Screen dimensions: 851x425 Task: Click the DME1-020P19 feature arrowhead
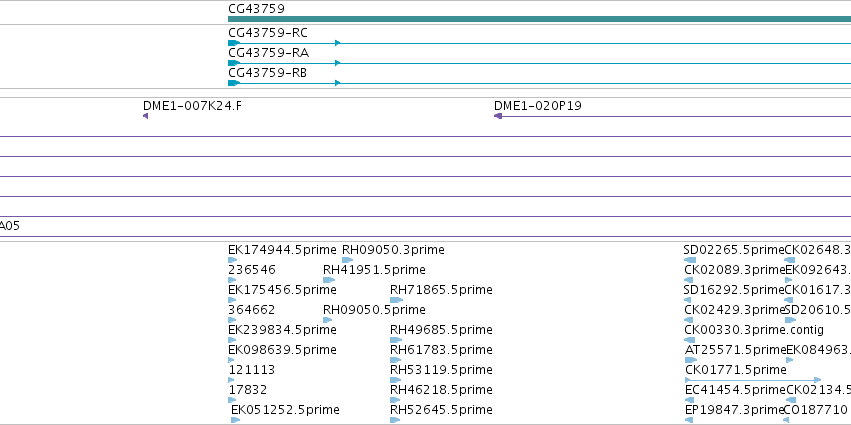[x=498, y=116]
